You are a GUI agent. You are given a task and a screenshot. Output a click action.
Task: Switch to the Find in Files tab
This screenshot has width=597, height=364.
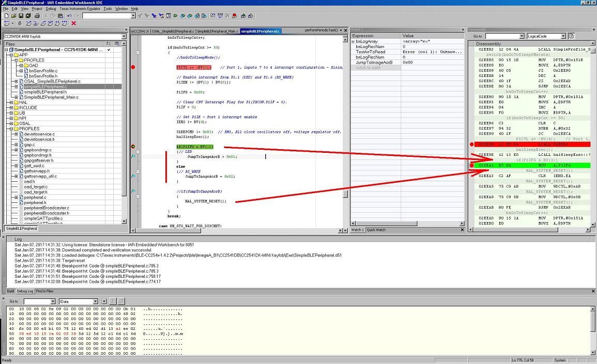[x=44, y=291]
